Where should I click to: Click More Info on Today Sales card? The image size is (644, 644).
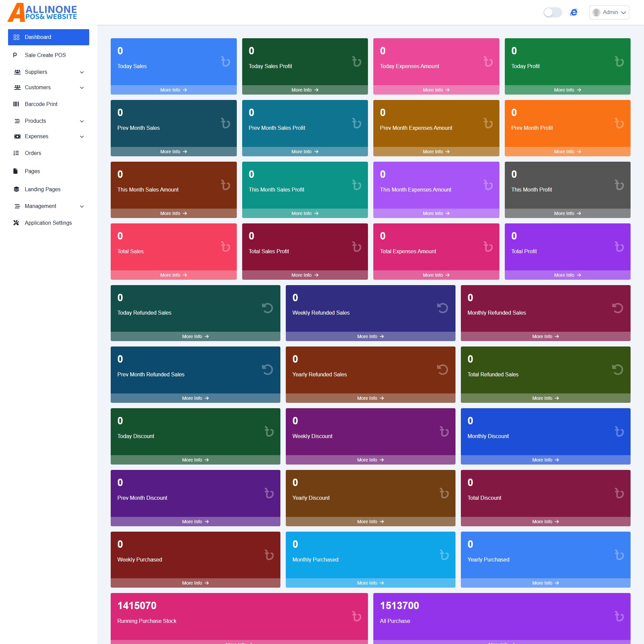click(x=173, y=90)
